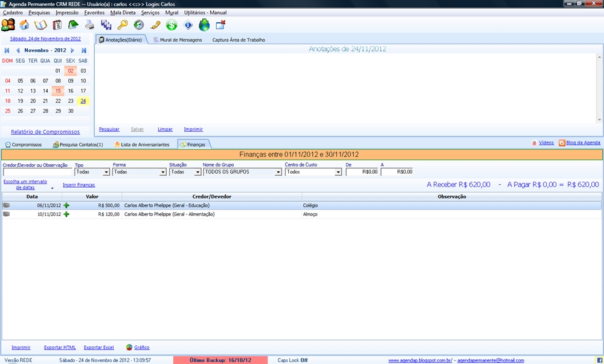Open the open-book icon in toolbar
This screenshot has height=364, width=604.
pyautogui.click(x=40, y=25)
